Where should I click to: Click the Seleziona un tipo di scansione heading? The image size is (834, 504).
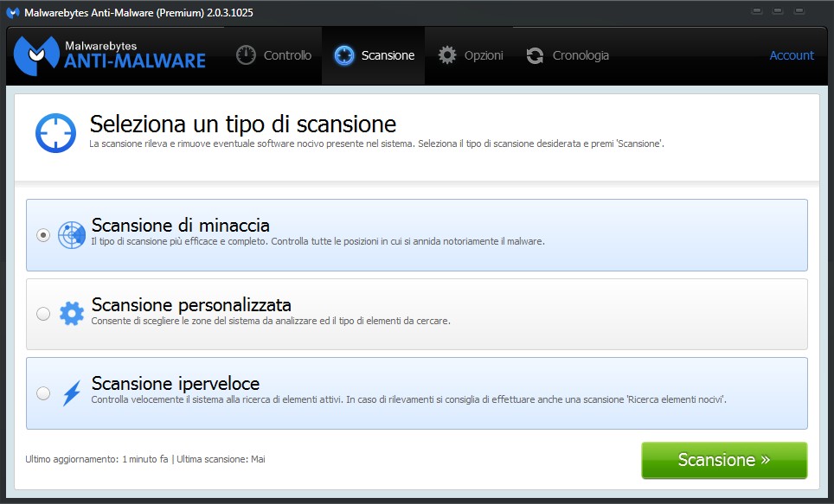242,124
